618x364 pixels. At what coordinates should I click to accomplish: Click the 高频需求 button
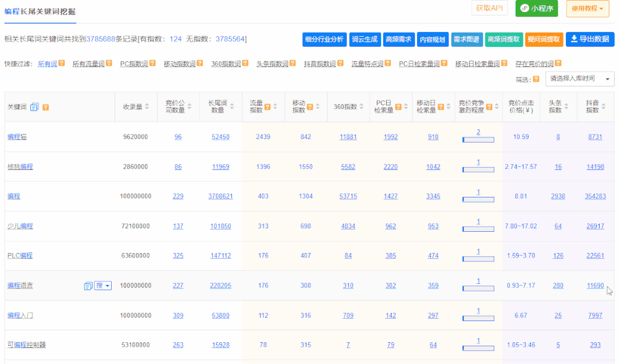tap(399, 39)
